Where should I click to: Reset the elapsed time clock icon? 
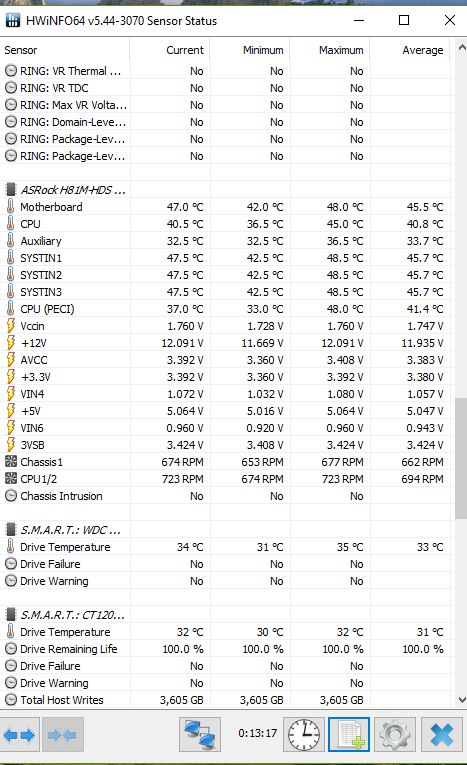304,734
